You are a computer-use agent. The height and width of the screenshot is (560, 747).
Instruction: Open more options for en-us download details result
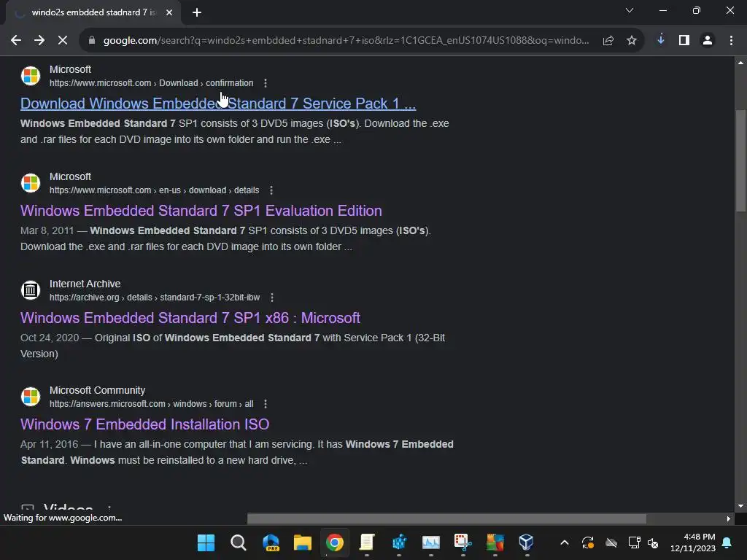[x=271, y=190]
